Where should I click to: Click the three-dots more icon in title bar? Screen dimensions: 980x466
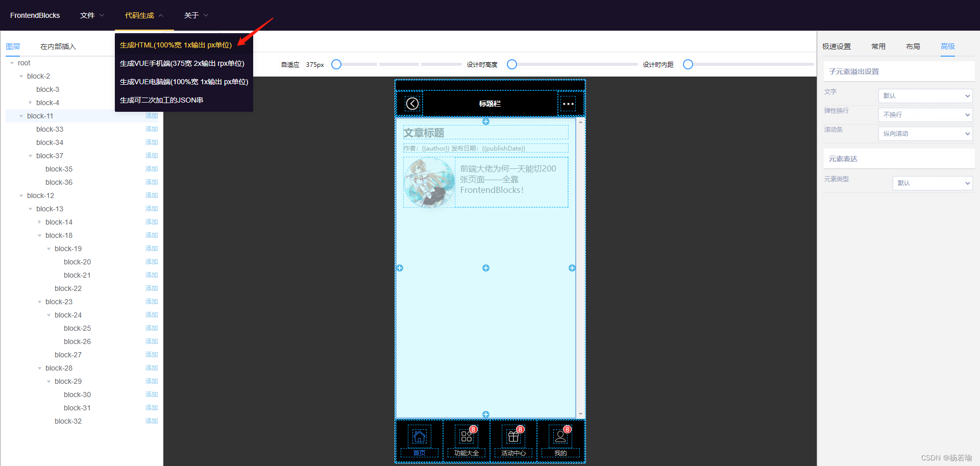coord(568,104)
